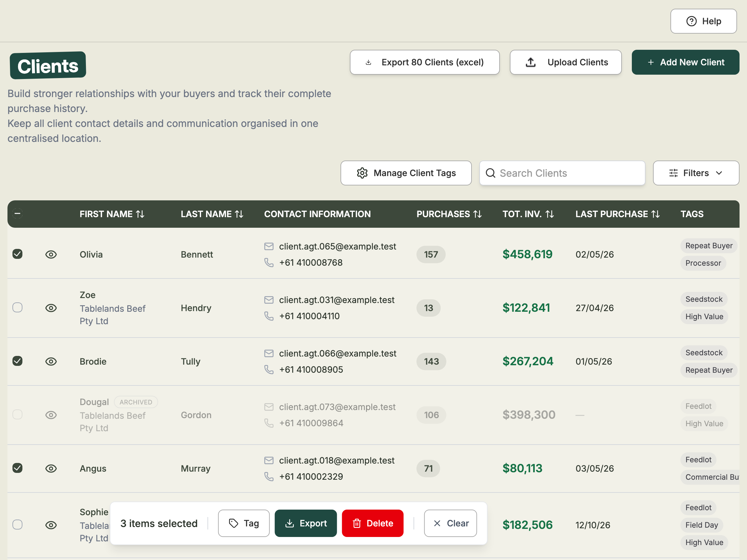This screenshot has height=560, width=747.
Task: Export the selected clients from action bar
Action: (306, 523)
